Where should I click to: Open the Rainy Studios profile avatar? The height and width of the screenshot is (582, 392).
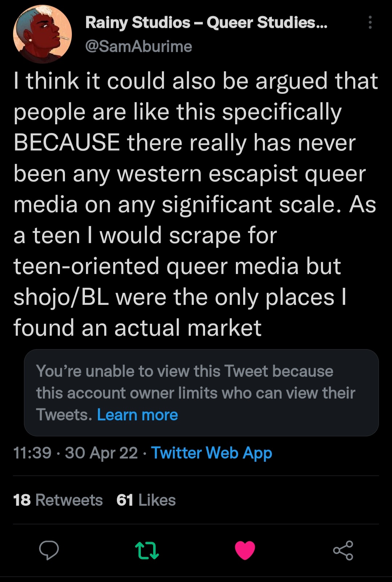(x=42, y=35)
